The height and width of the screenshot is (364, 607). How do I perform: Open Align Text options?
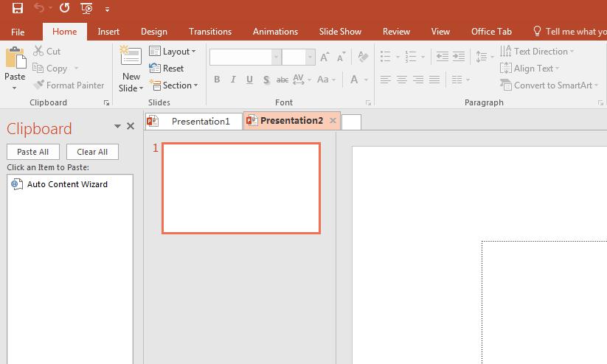point(530,69)
